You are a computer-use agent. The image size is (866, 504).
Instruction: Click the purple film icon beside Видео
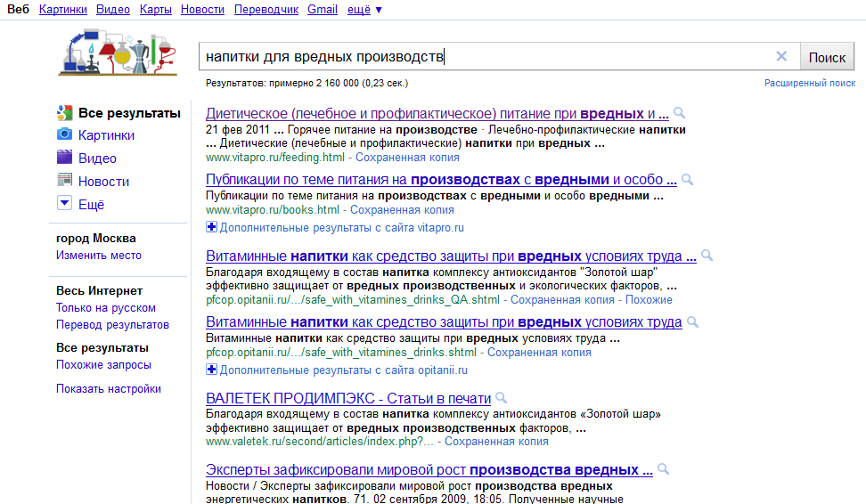pos(65,158)
